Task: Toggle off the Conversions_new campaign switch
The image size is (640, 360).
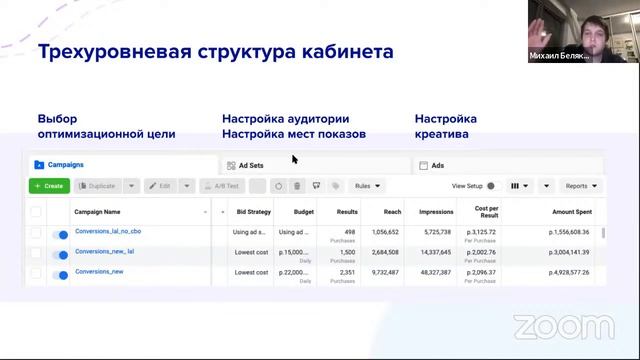Action: (60, 276)
